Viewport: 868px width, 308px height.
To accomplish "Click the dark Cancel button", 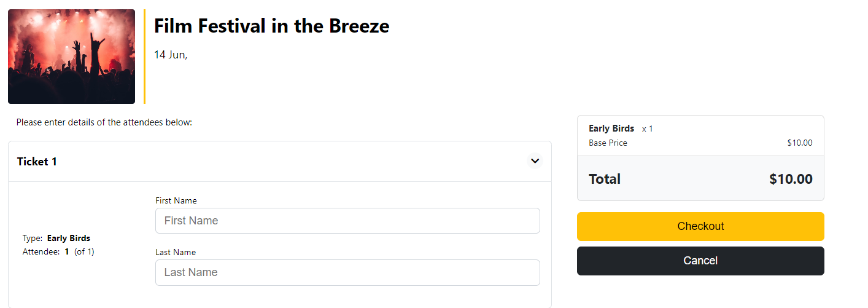I will [700, 261].
